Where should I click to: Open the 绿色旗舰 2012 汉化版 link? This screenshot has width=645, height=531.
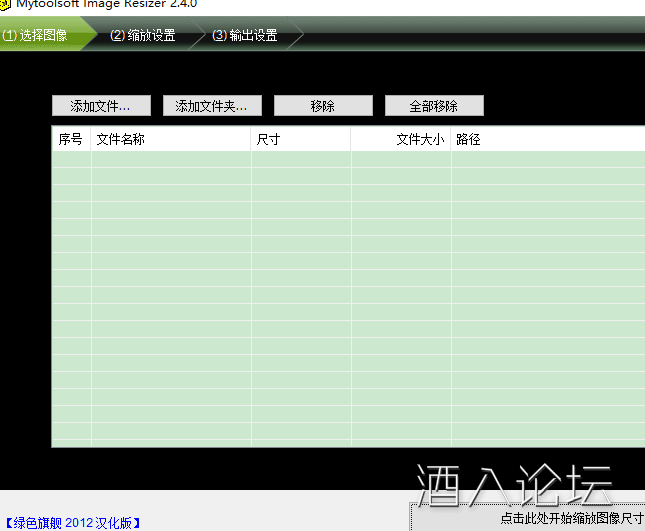pos(73,523)
